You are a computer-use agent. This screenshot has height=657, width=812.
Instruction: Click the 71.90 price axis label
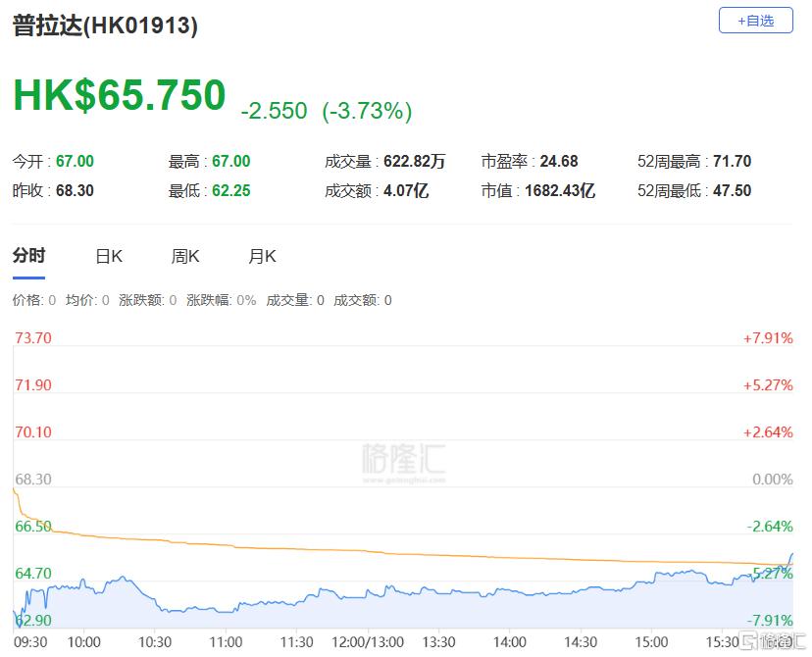coord(33,385)
